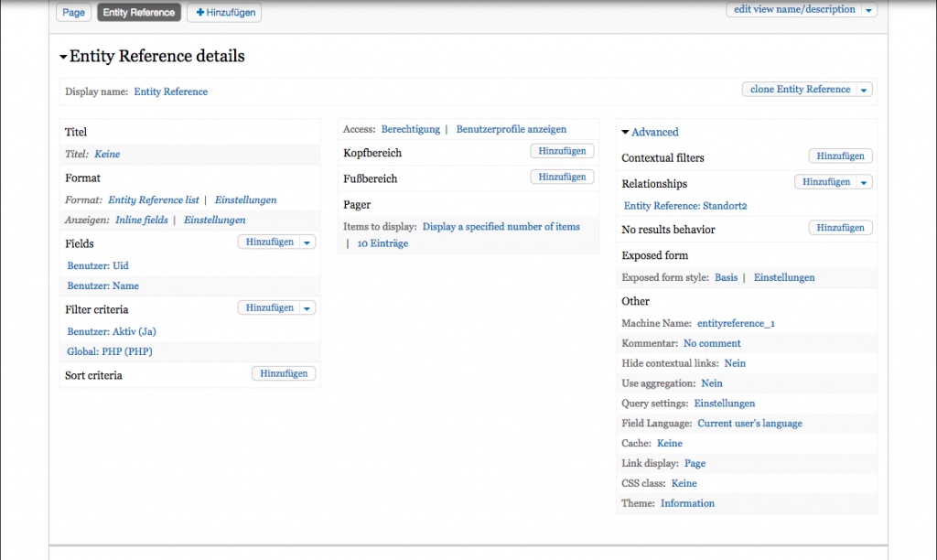937x560 pixels.
Task: Switch to the Page display tab
Action: (73, 13)
